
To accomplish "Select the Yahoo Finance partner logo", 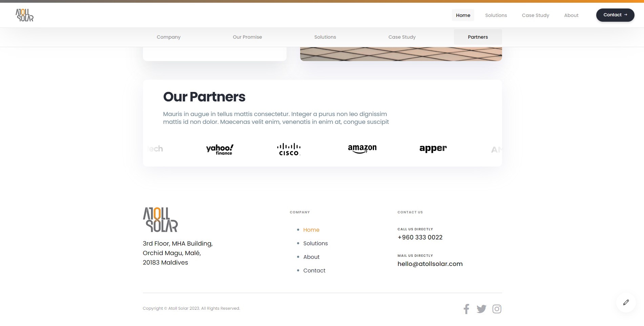I will [x=220, y=149].
